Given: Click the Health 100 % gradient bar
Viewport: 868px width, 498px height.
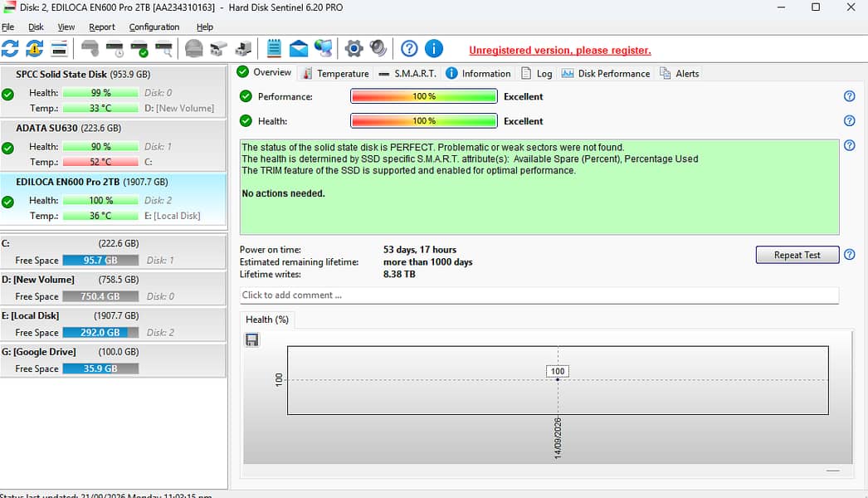Looking at the screenshot, I should pyautogui.click(x=423, y=120).
